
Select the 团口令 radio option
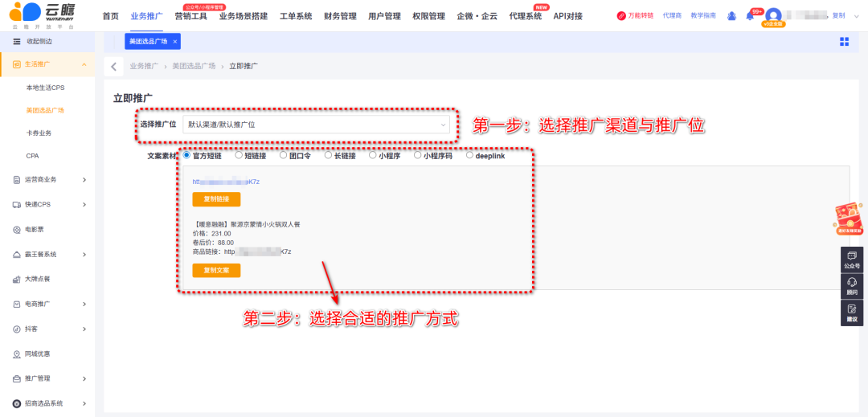click(x=284, y=155)
